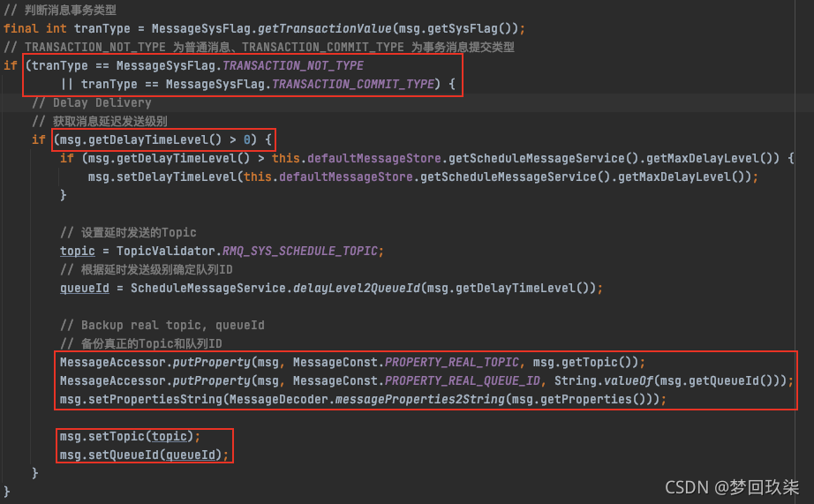The width and height of the screenshot is (814, 504).
Task: Click the msg.setTopic statement
Action: 130,436
